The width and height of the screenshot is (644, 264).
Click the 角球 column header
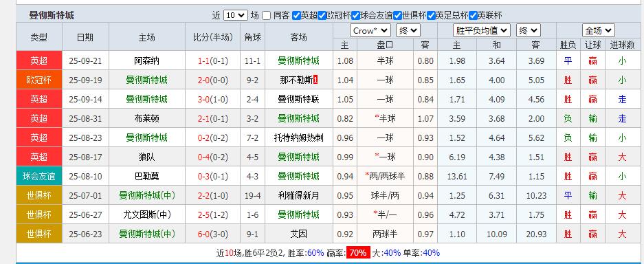tap(253, 37)
